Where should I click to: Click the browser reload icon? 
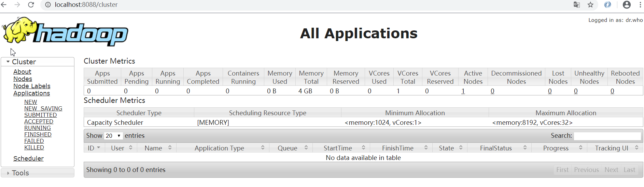coord(31,5)
